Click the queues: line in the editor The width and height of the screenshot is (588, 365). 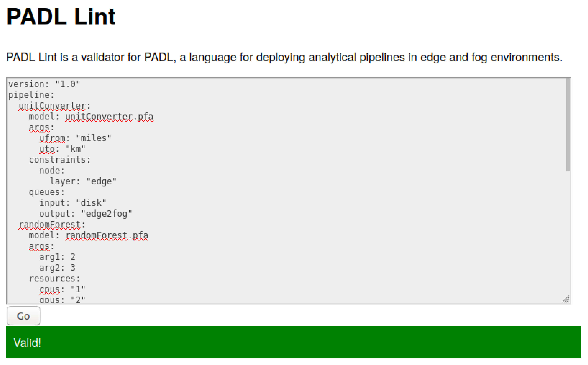[47, 192]
